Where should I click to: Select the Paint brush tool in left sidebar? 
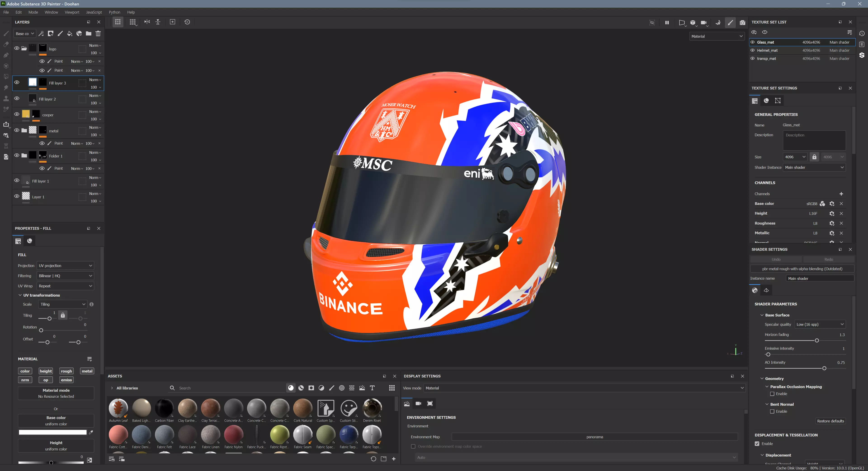[6, 33]
